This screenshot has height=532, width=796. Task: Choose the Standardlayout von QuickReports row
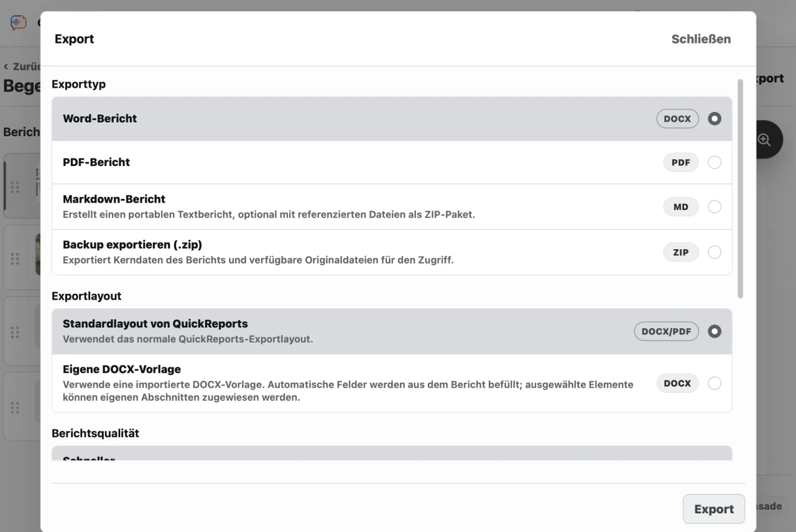click(x=392, y=331)
